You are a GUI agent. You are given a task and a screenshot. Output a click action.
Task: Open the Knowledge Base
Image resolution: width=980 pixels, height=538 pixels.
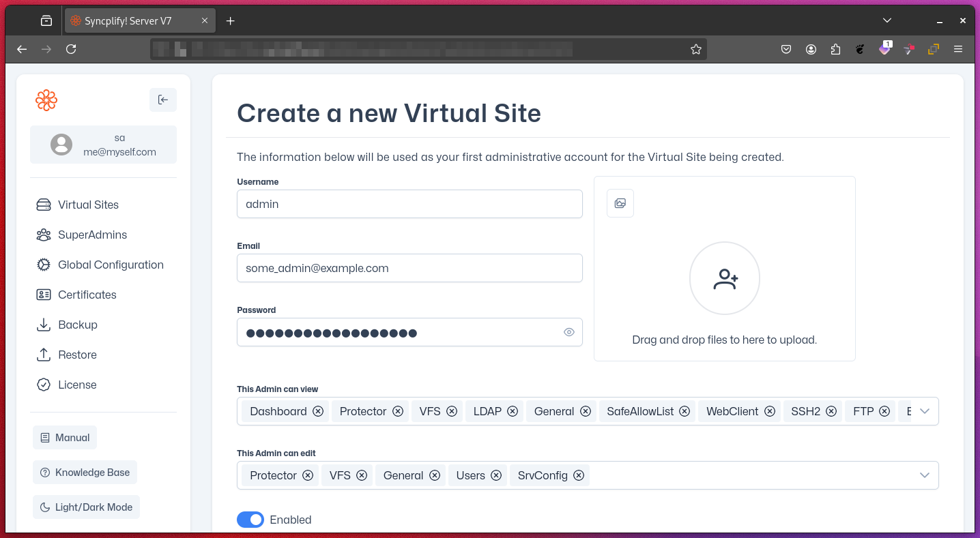click(85, 472)
